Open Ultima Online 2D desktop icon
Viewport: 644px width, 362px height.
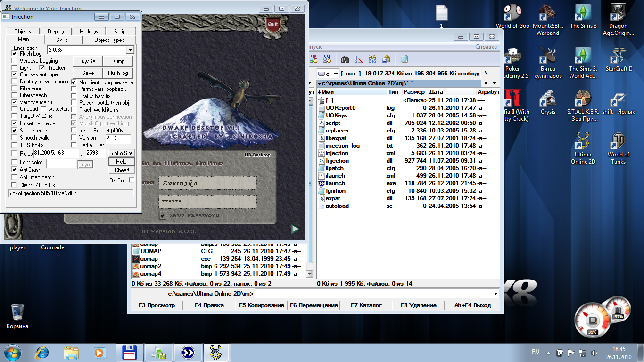(583, 148)
